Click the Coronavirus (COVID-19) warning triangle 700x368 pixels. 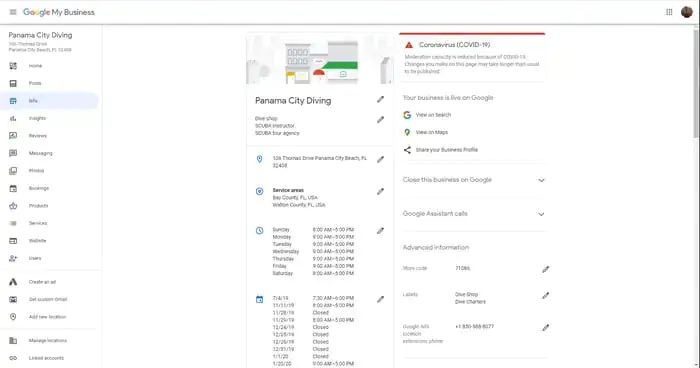coord(408,45)
